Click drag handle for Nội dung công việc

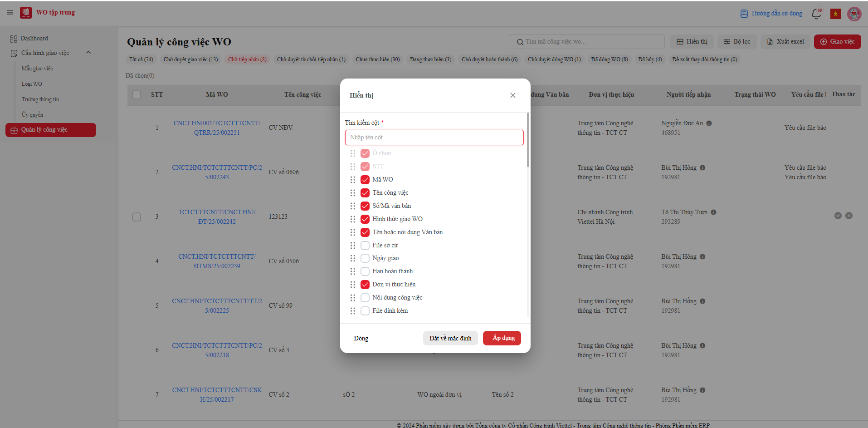click(353, 298)
